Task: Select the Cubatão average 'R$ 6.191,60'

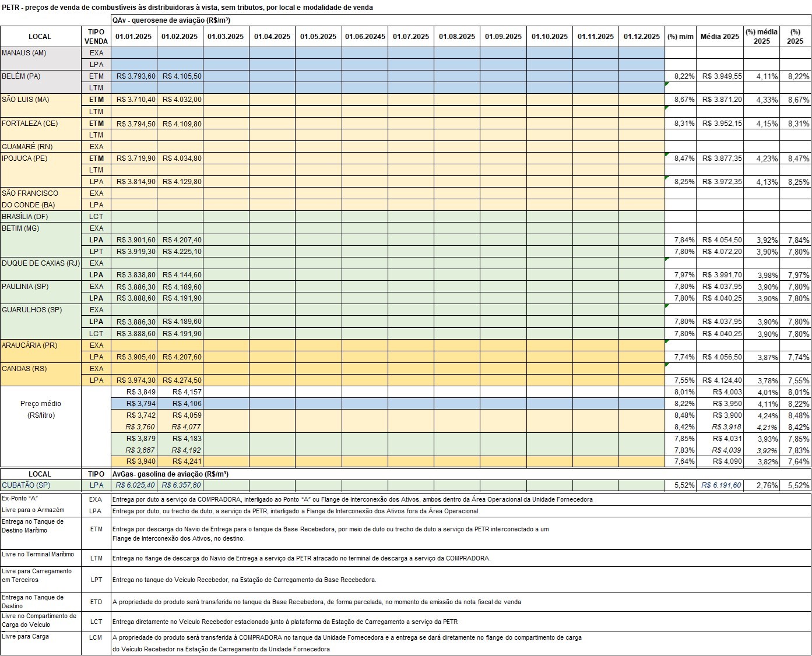Action: click(x=720, y=485)
